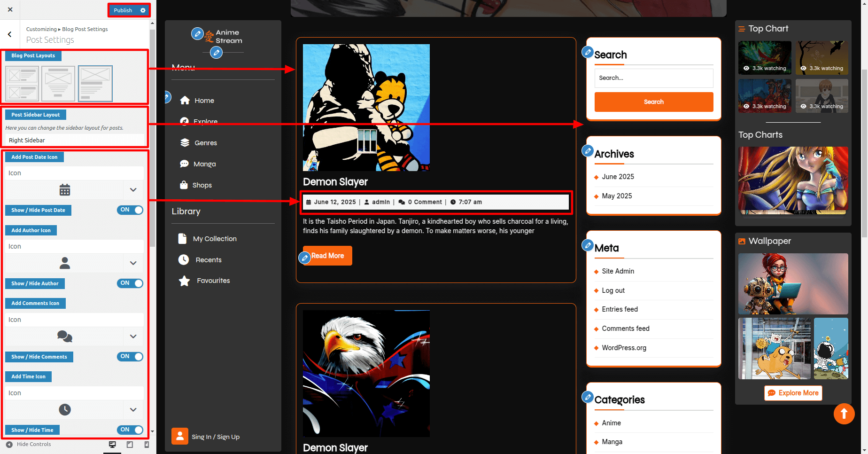Select the third blog post layout thumbnail

(x=95, y=84)
